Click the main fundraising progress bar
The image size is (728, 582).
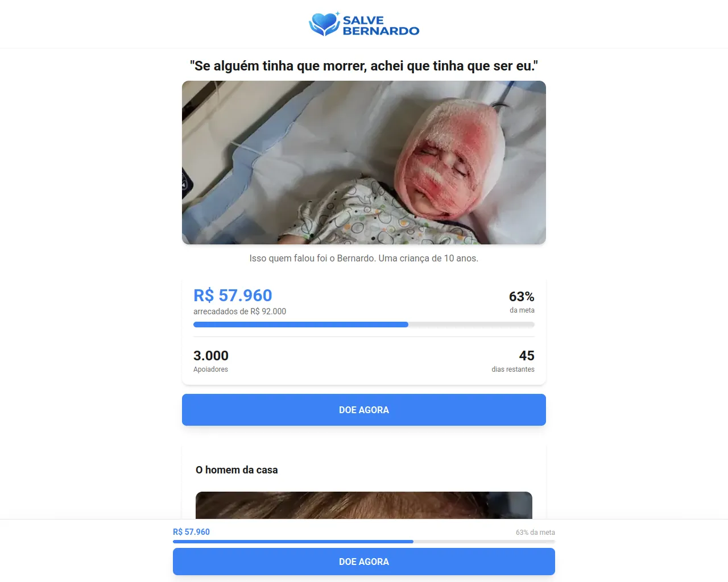(364, 325)
